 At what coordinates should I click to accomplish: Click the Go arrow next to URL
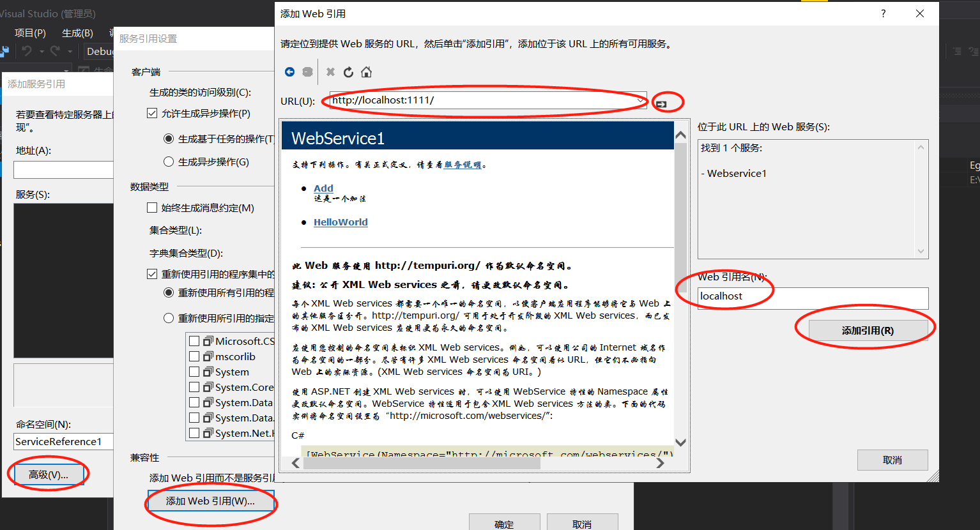pos(661,103)
